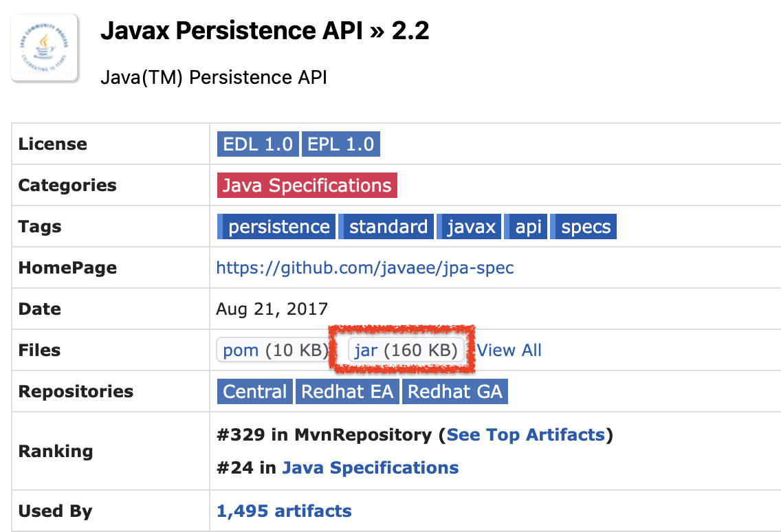Select the Redhat GA repository badge
Image resolution: width=781 pixels, height=532 pixels.
[454, 392]
